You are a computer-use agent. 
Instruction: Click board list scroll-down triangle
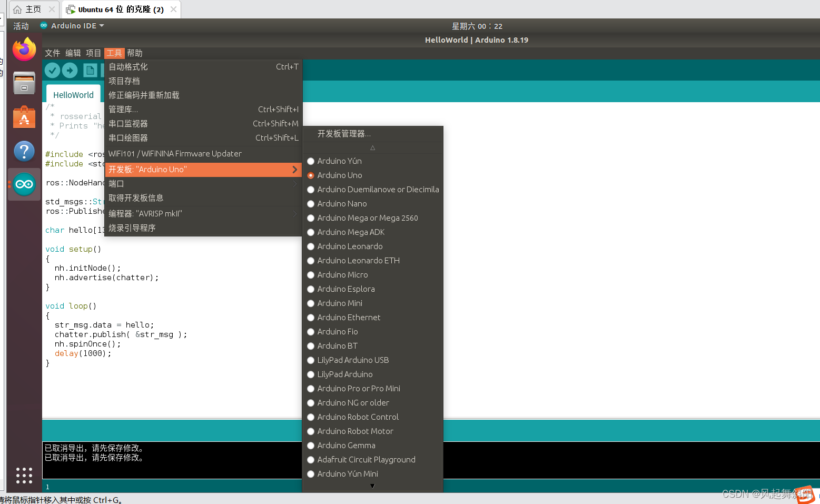[x=372, y=486]
